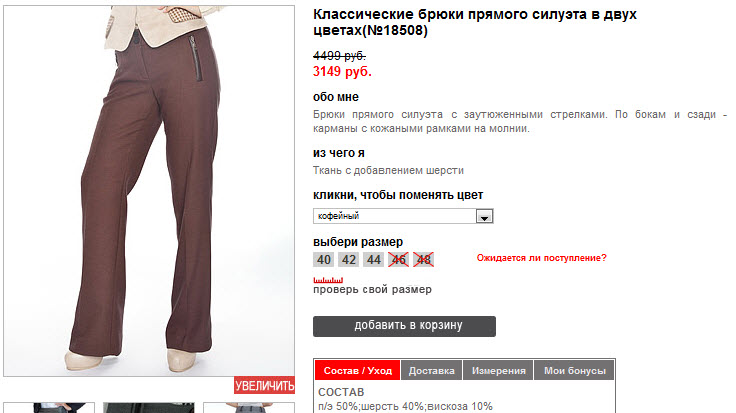Viewport: 736px width, 413px height.
Task: Click the red ruler size-check icon
Action: [328, 280]
